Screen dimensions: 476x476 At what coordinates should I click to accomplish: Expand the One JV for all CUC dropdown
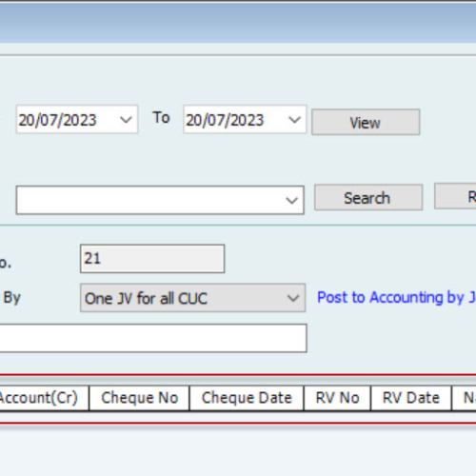tap(292, 298)
